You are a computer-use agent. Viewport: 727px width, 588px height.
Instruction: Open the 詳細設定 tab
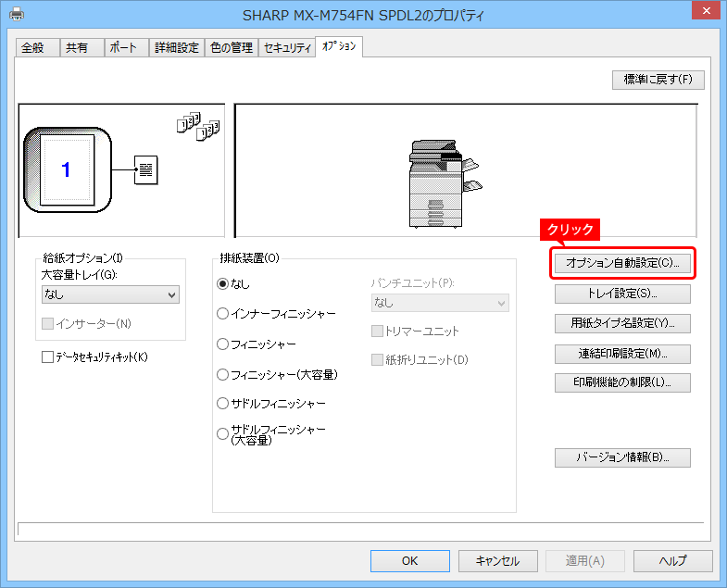(175, 47)
